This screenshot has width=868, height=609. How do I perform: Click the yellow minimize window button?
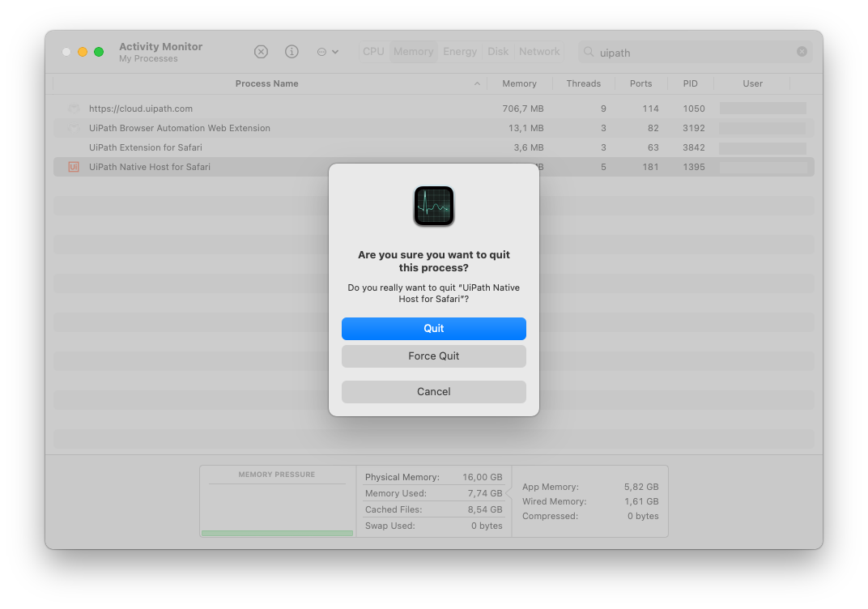coord(83,52)
